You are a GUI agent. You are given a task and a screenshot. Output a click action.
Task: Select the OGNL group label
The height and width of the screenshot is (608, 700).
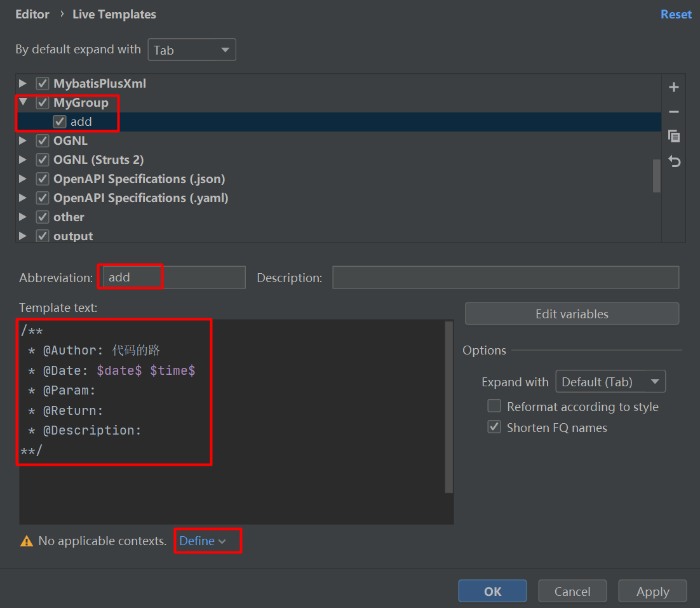[x=71, y=140]
